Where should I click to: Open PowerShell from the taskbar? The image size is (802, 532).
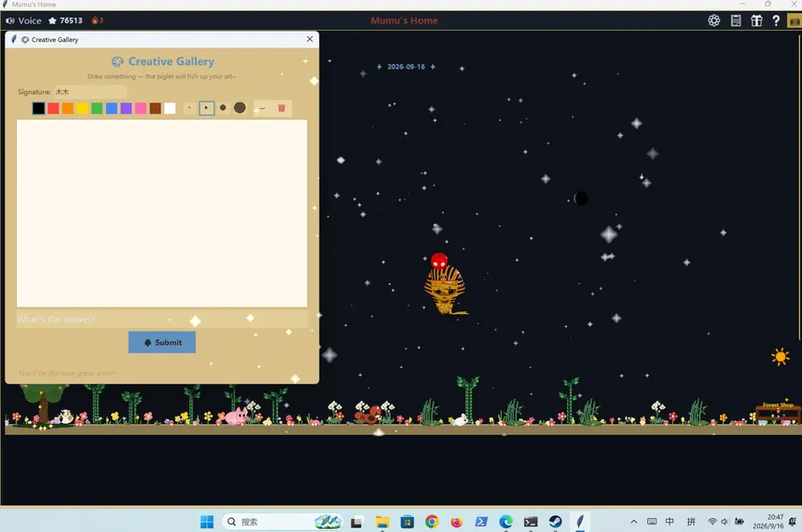click(x=481, y=521)
